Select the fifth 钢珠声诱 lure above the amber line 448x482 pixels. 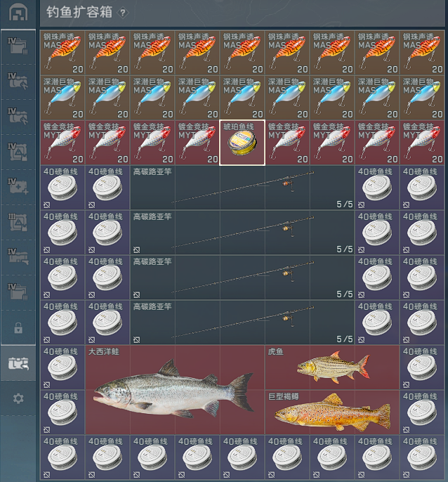coord(242,53)
